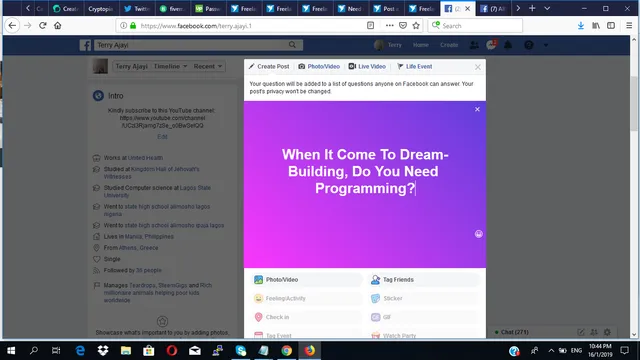This screenshot has width=640, height=360.
Task: Click the Facebook search magnifier icon
Action: pos(292,45)
